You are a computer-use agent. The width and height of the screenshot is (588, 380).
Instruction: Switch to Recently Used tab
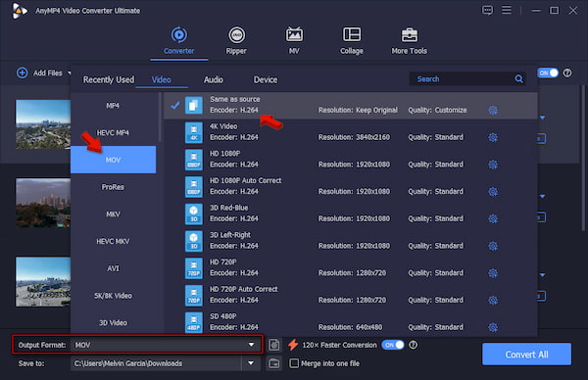pos(109,80)
